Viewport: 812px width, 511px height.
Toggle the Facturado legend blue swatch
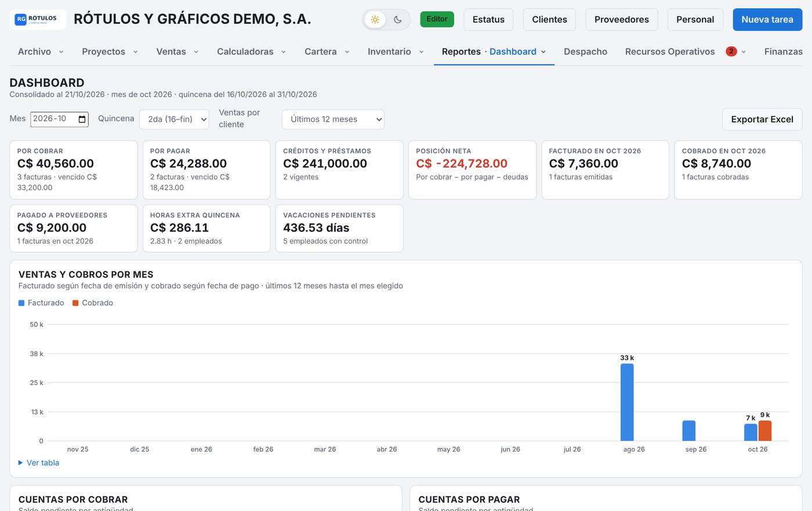(x=21, y=303)
